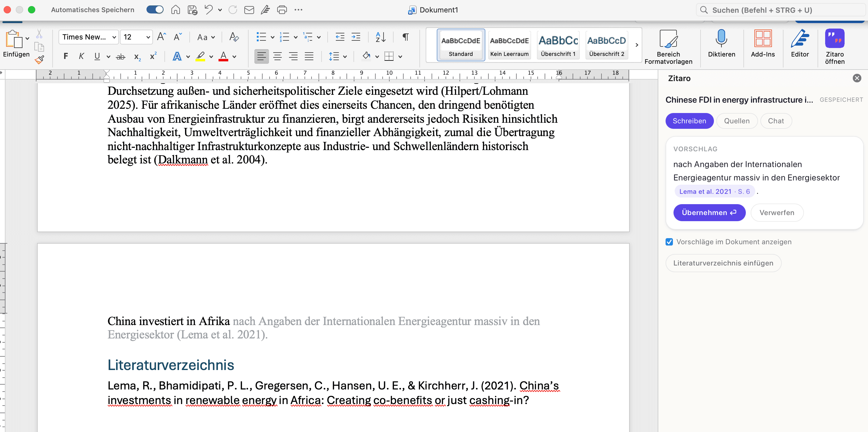This screenshot has width=868, height=432.
Task: Open the Home icon in title bar
Action: (176, 10)
